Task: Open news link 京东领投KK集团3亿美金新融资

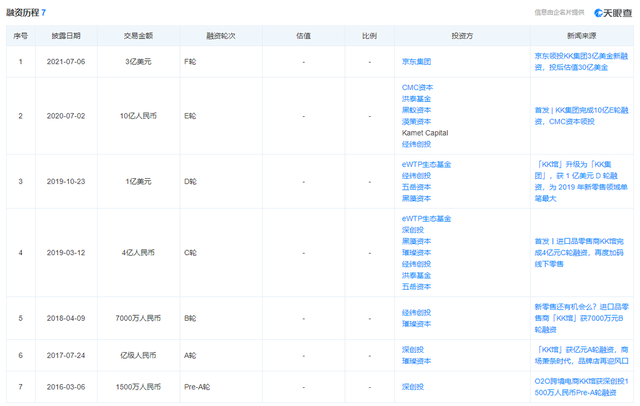Action: coord(581,62)
